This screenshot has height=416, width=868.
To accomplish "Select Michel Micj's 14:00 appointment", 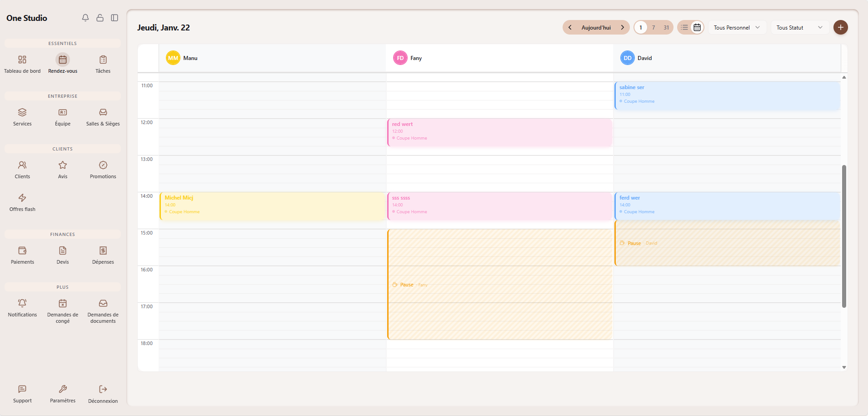I will (272, 206).
